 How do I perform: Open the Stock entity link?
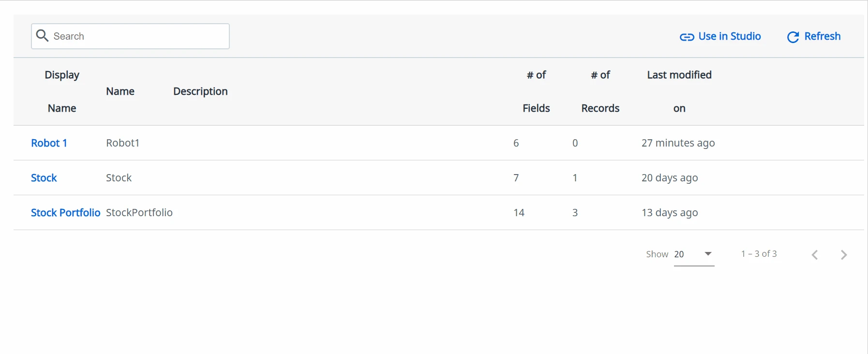point(44,178)
